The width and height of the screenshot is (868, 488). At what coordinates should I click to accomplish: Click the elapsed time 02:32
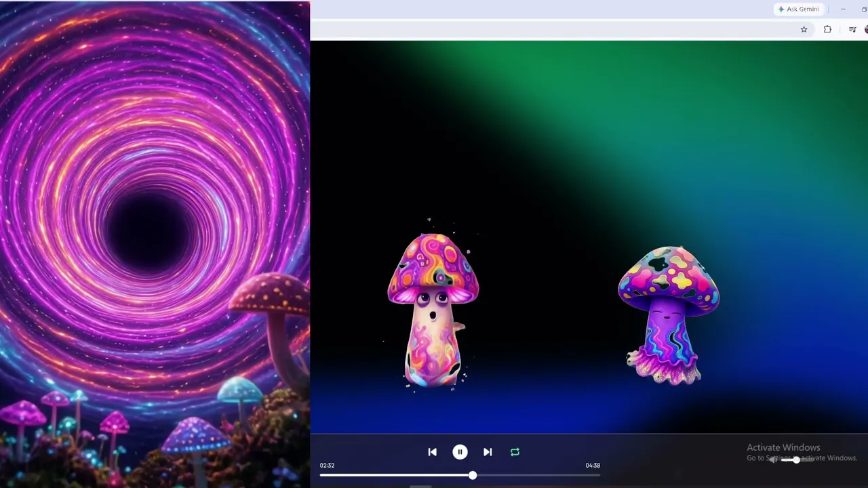click(327, 466)
